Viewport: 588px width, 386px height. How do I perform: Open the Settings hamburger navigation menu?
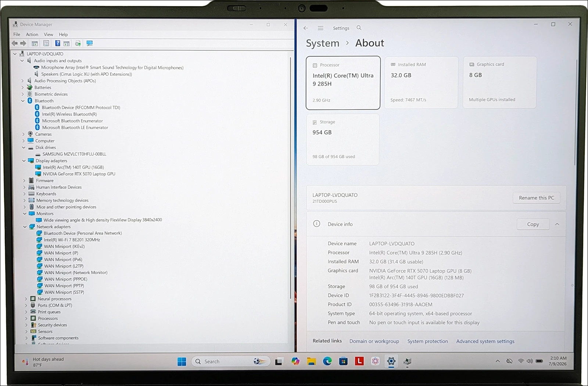pos(320,28)
